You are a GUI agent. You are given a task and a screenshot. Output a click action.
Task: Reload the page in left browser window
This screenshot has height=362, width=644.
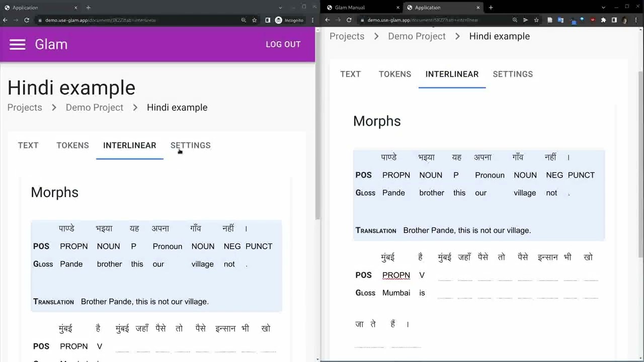pos(27,20)
